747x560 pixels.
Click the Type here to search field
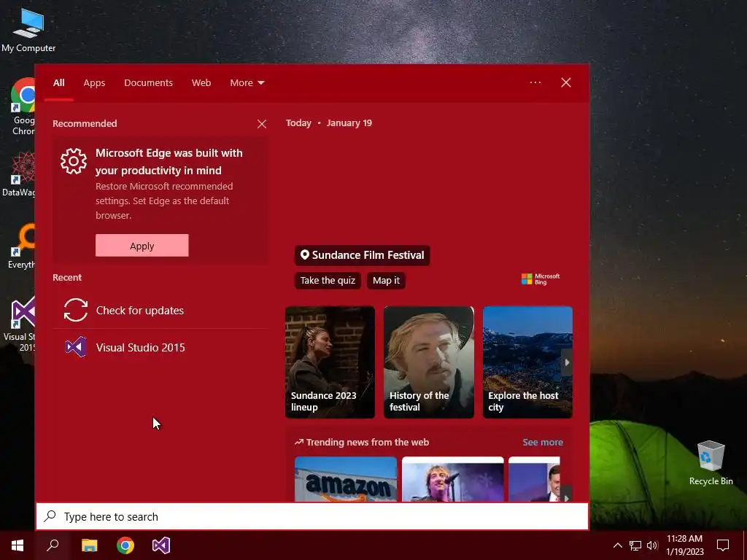(x=312, y=517)
